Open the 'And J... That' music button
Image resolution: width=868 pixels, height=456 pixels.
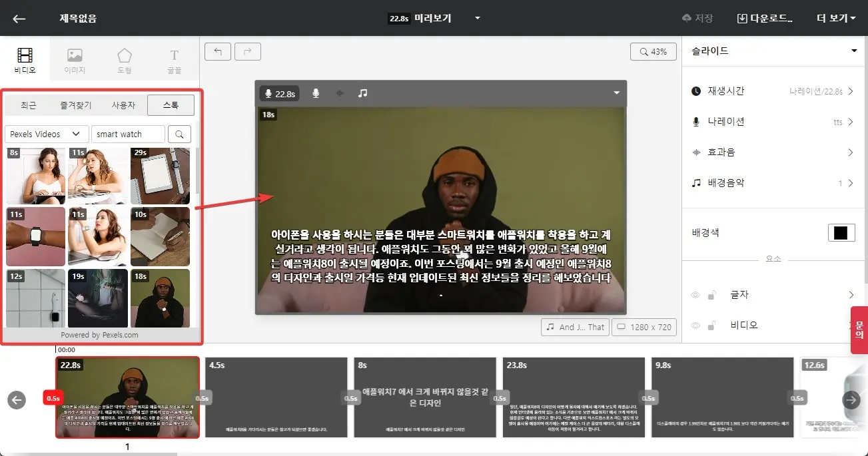click(x=576, y=327)
